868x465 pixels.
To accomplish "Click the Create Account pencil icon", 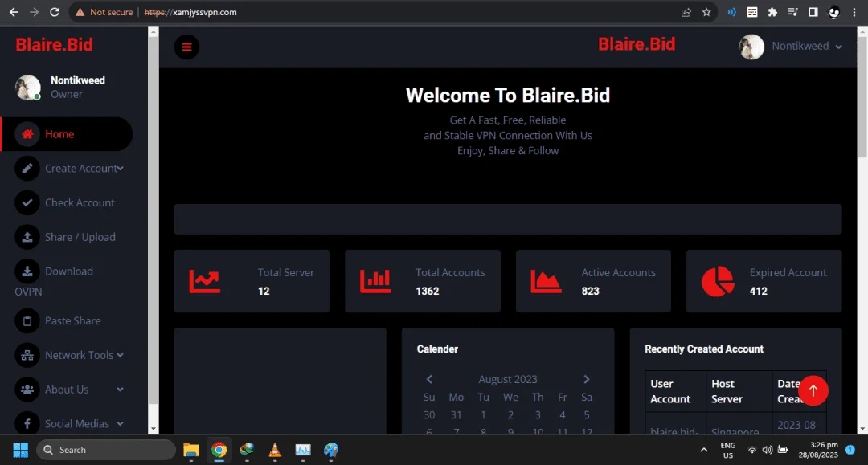I will tap(27, 168).
